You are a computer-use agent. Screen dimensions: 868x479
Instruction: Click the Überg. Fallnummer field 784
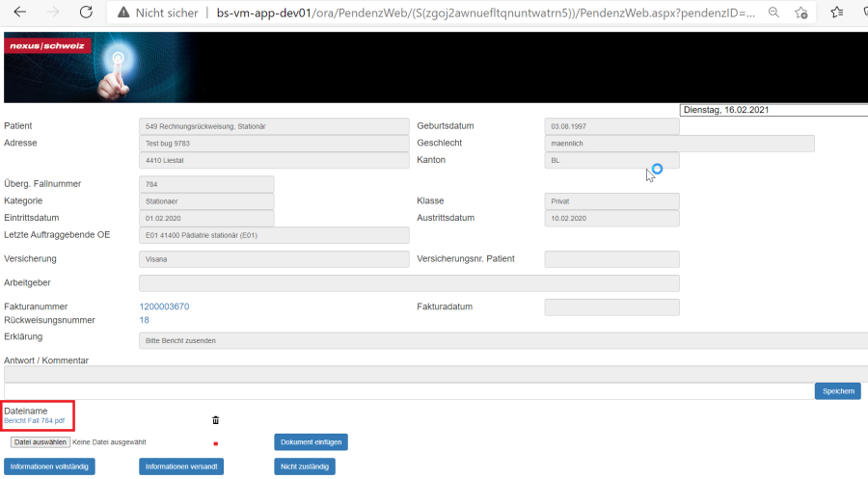point(206,184)
